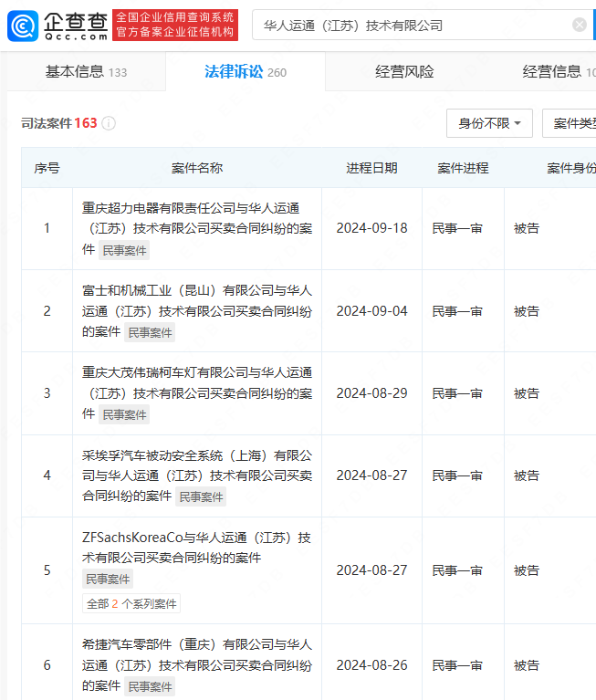Click 被告 in row 5
This screenshot has height=700, width=596.
point(527,570)
